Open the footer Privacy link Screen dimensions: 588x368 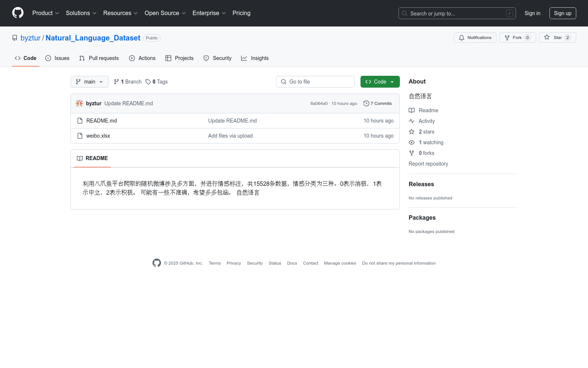click(234, 263)
